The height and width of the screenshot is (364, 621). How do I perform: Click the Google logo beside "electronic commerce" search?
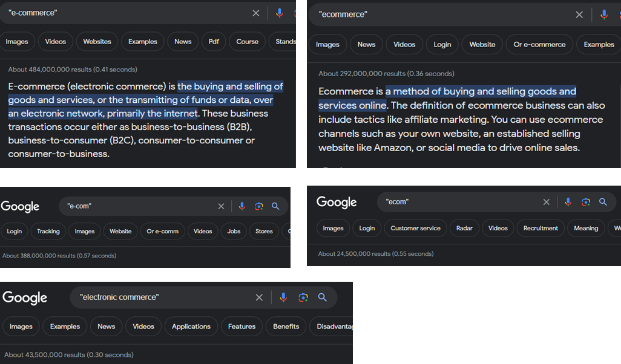[x=25, y=298]
